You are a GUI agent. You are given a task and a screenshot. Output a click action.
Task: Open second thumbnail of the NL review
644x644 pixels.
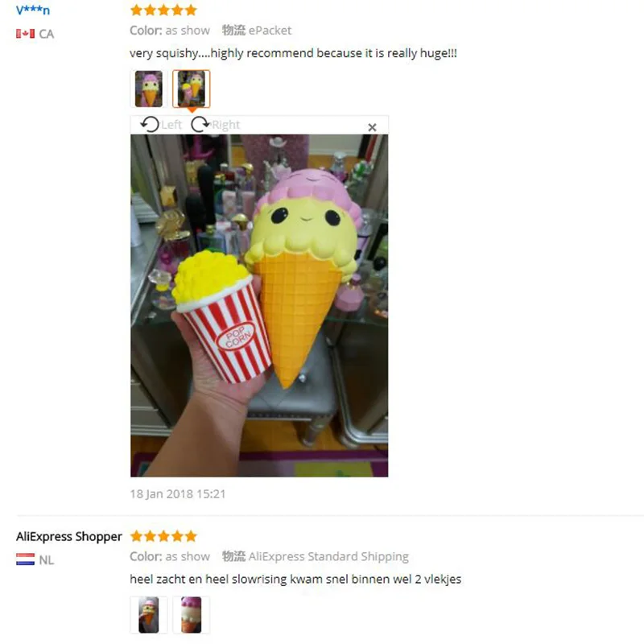pos(192,615)
